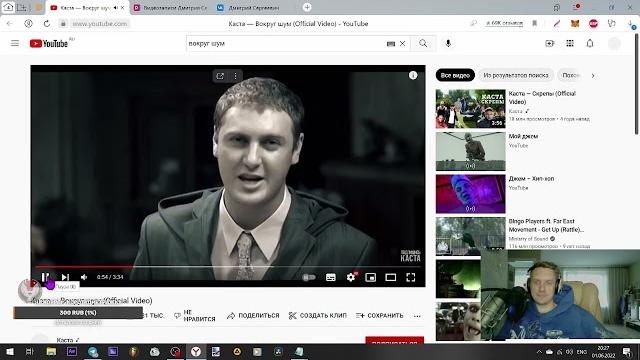
Task: Open After Effects from the taskbar
Action: coord(72,351)
